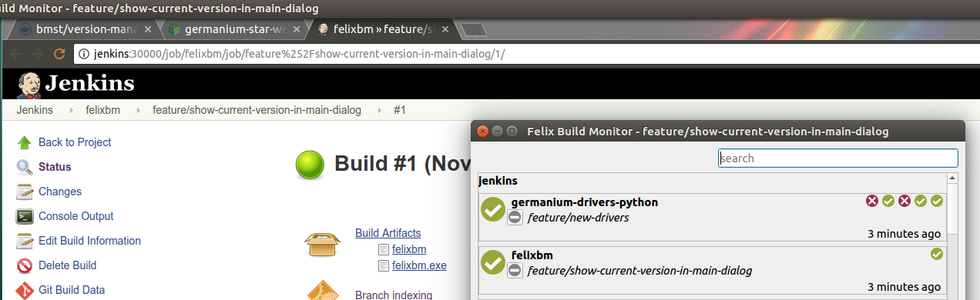Viewport: 980px width, 300px height.
Task: Download the felixbm artifact file
Action: 409,249
